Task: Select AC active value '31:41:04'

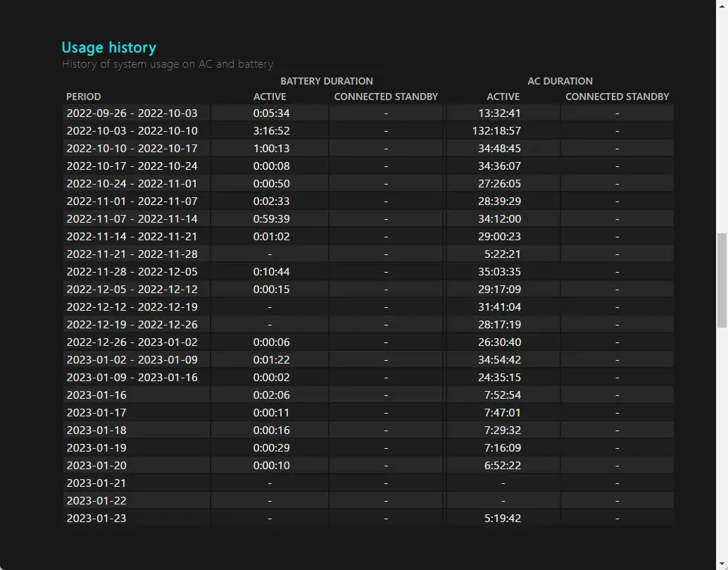Action: (500, 307)
